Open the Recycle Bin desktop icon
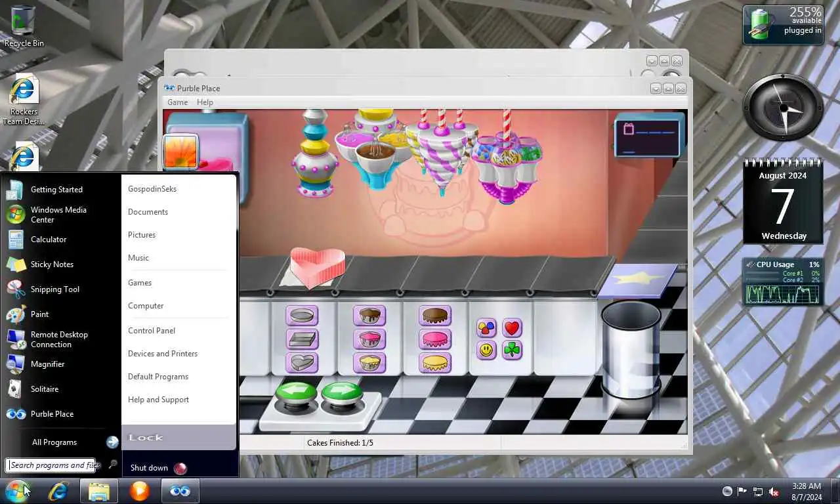Screen dimensions: 840x504 [24, 26]
